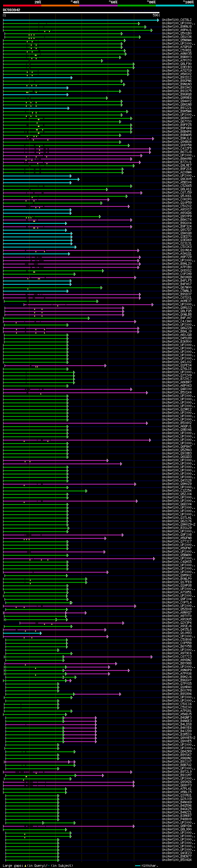
Task: Open the UniRef100_C6TJ59 hit
Action: click(x=177, y=193)
